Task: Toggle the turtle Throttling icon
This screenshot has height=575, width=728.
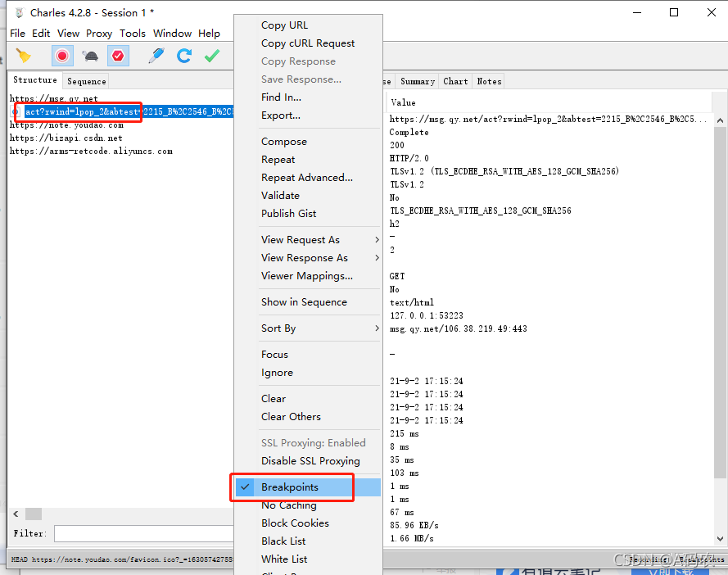Action: pos(91,57)
